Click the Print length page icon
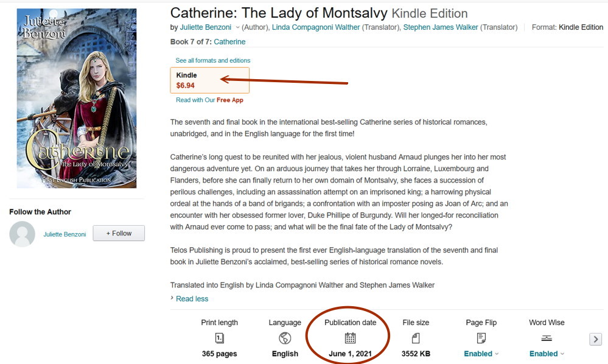This screenshot has height=364, width=608. click(220, 338)
